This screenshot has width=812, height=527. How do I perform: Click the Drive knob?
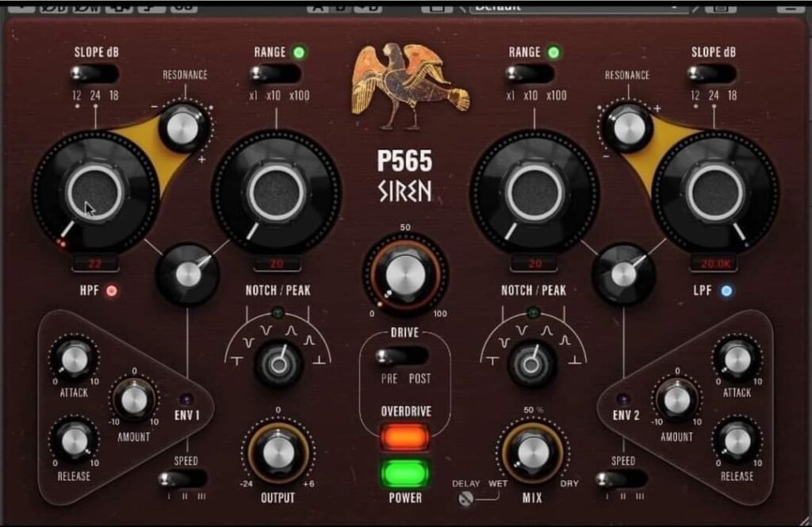pos(405,274)
